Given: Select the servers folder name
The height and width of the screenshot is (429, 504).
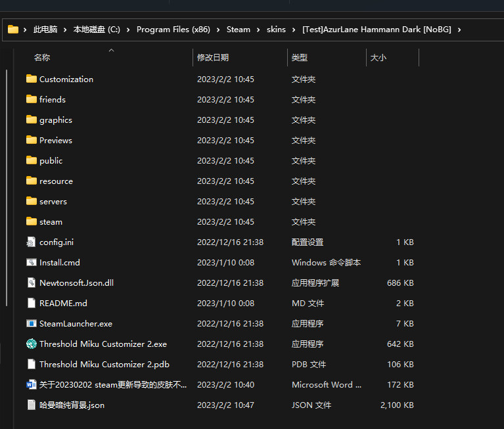Looking at the screenshot, I should click(x=53, y=202).
